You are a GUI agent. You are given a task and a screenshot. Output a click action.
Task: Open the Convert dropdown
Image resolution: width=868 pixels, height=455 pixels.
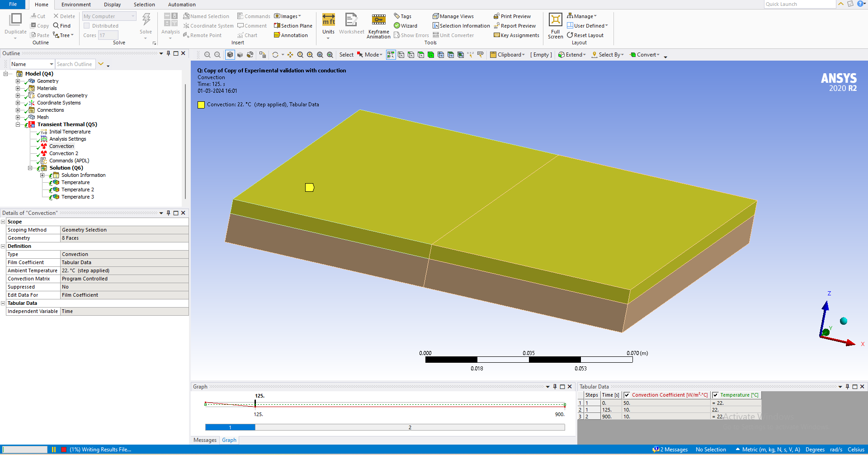click(x=645, y=55)
